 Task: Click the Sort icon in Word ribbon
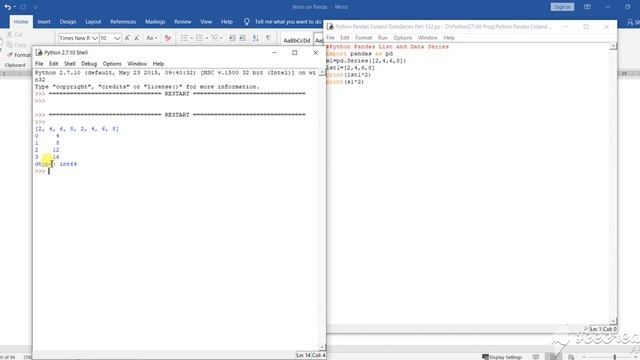[x=256, y=38]
